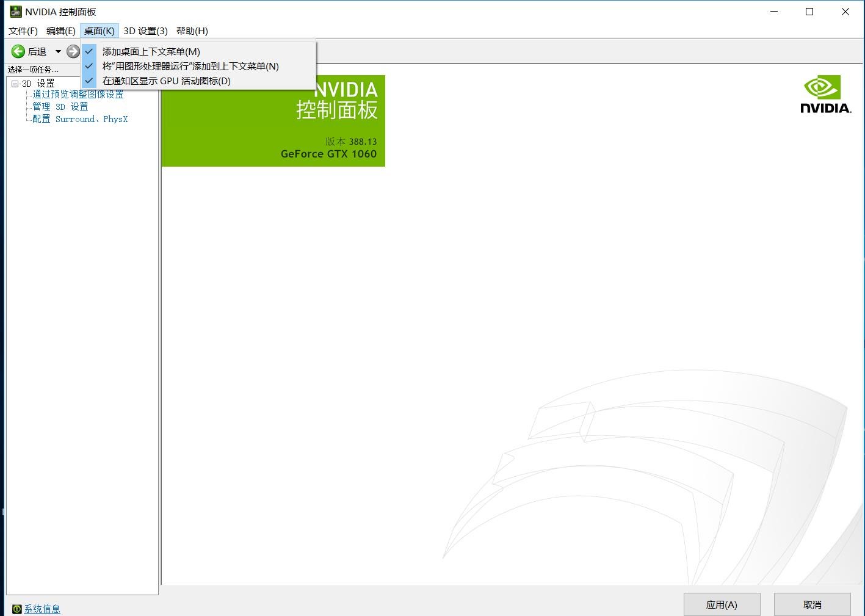
Task: Select the 3D 设置 tree item
Action: tap(38, 83)
